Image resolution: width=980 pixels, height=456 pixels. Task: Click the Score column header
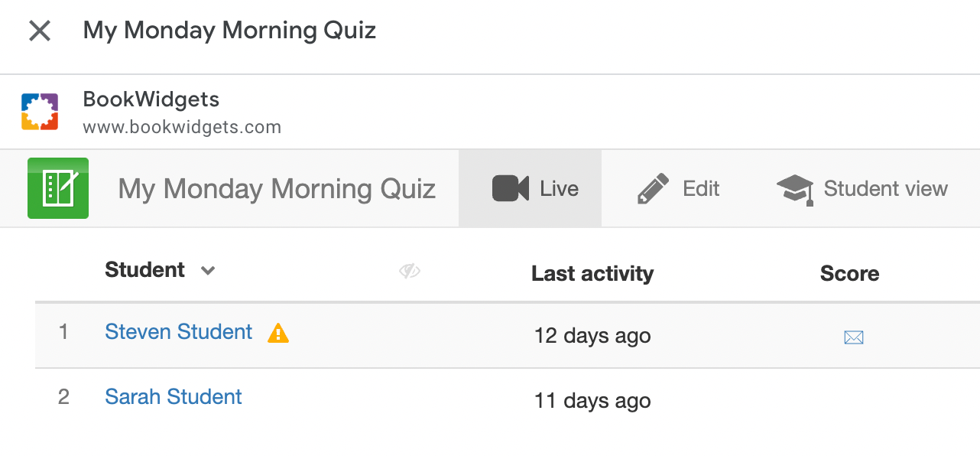click(x=849, y=274)
